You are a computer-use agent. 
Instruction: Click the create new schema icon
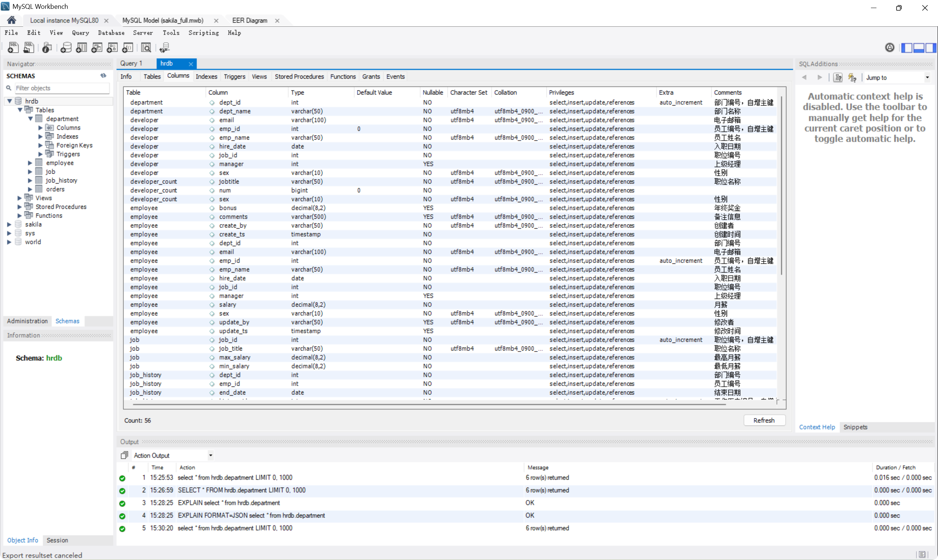point(66,48)
